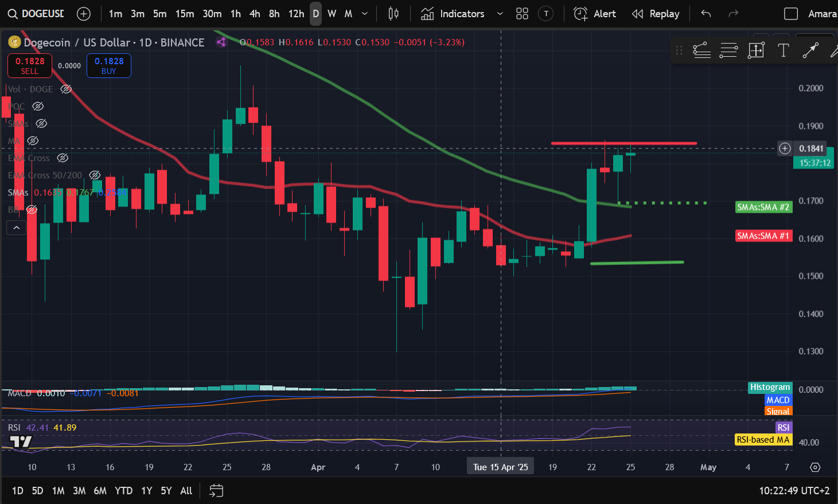Click the Alert button
Image resolution: width=838 pixels, height=504 pixels.
click(595, 14)
